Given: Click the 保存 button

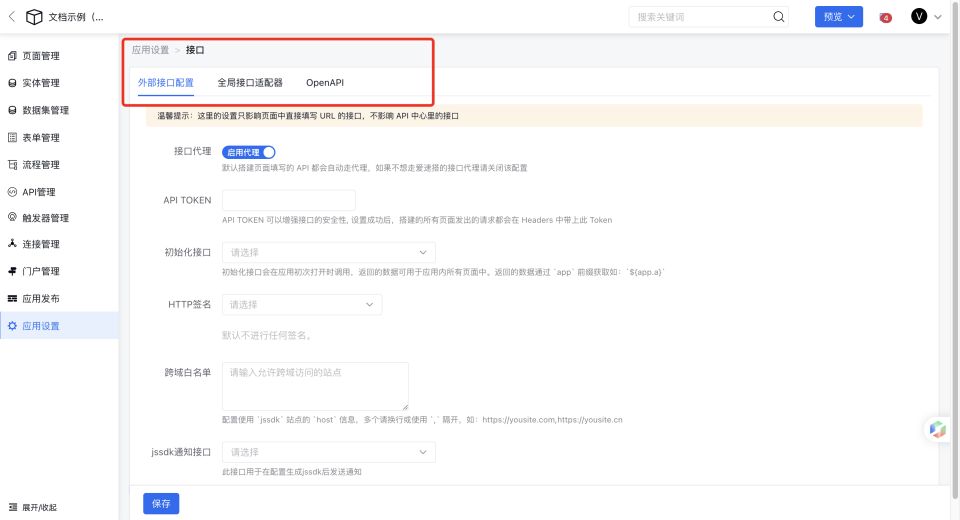Looking at the screenshot, I should (161, 503).
